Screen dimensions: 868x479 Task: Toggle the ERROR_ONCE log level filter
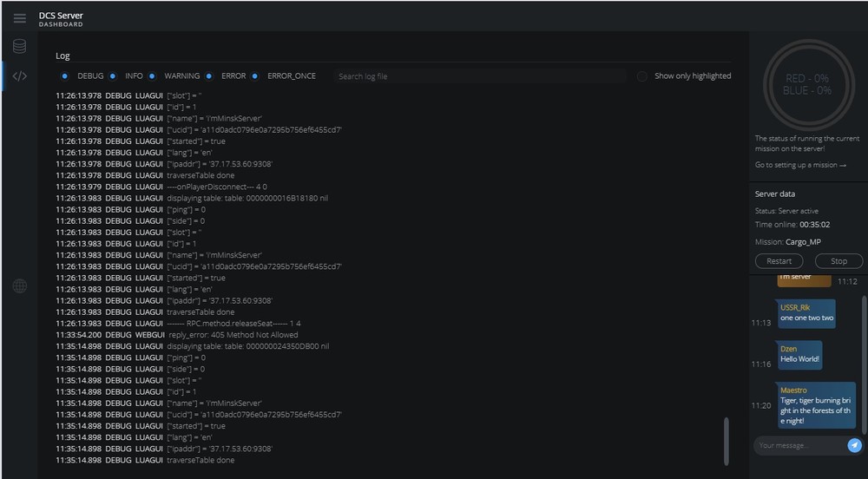(255, 76)
